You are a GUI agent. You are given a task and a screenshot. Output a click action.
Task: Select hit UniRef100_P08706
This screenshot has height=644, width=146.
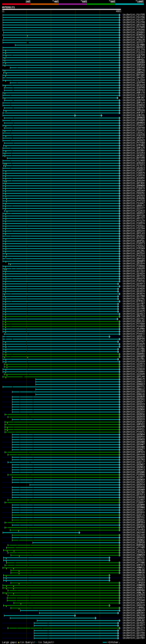tap(133, 281)
